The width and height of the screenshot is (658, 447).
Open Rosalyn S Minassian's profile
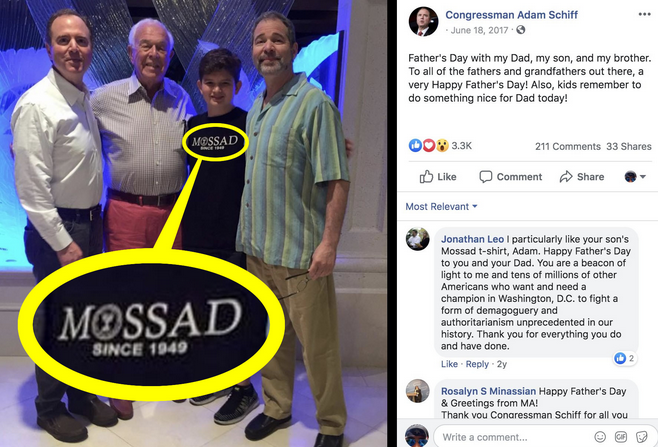488,391
